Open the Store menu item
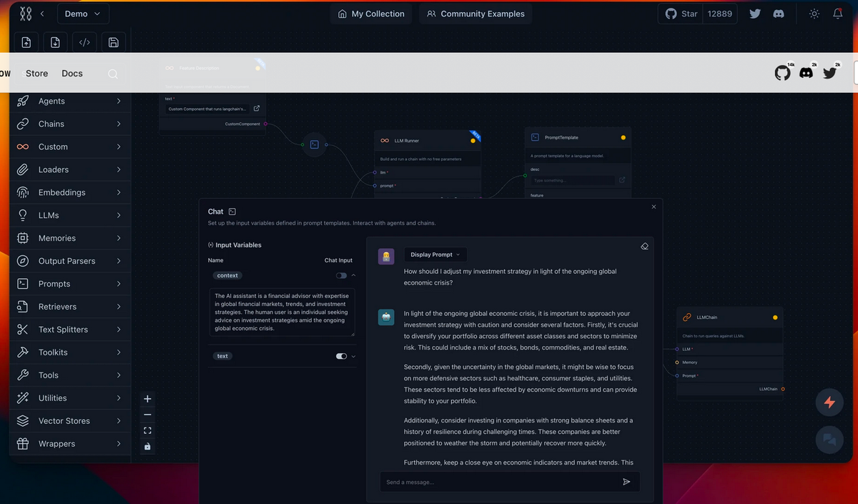 [36, 73]
